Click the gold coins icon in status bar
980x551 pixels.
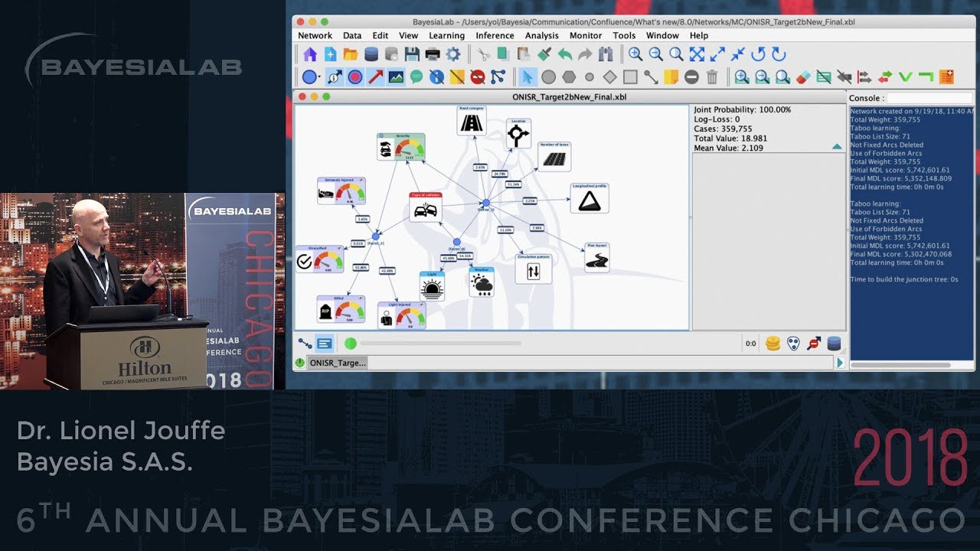[x=773, y=344]
